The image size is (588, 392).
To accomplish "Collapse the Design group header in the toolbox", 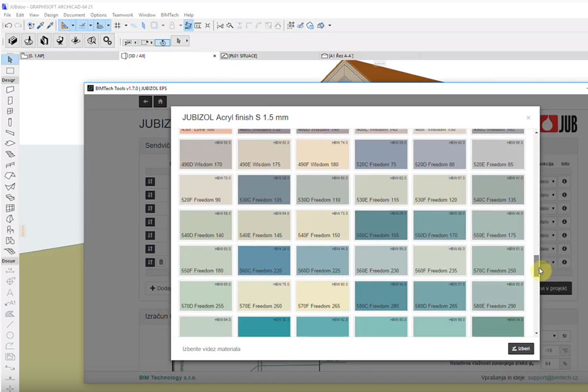I will [8, 80].
